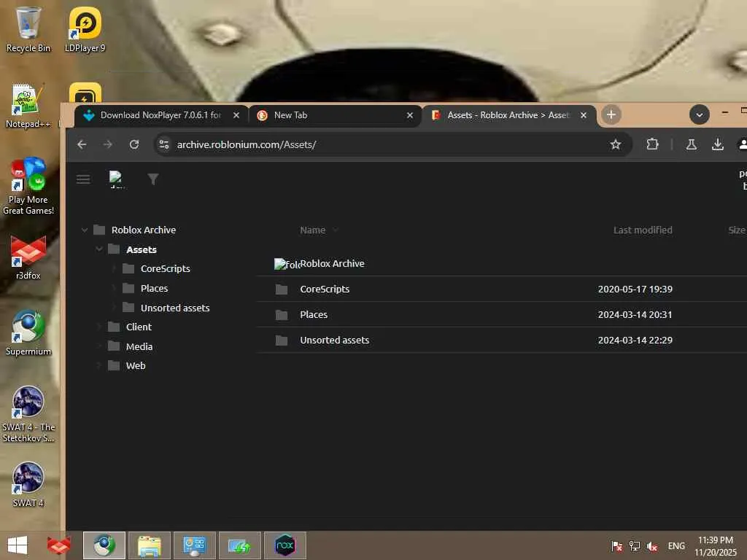
Task: Sort by the Name column header
Action: 312,230
